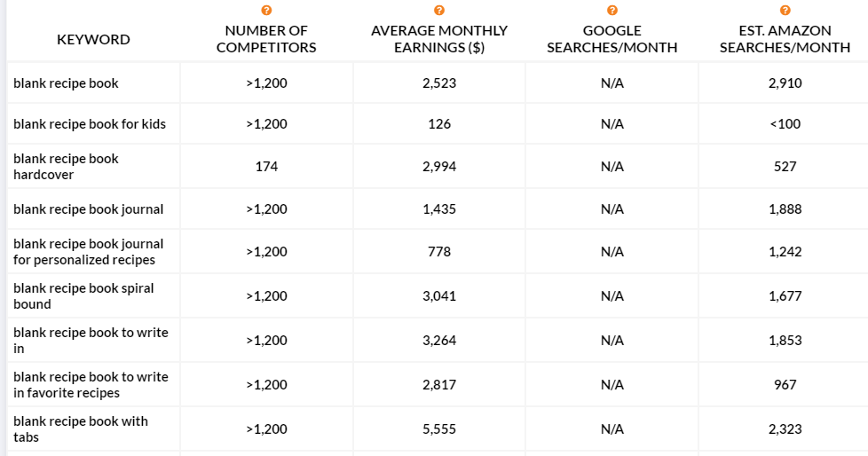Choose 'blank recipe book with tabs' keyword
Viewport: 868px width, 456px height.
click(81, 428)
